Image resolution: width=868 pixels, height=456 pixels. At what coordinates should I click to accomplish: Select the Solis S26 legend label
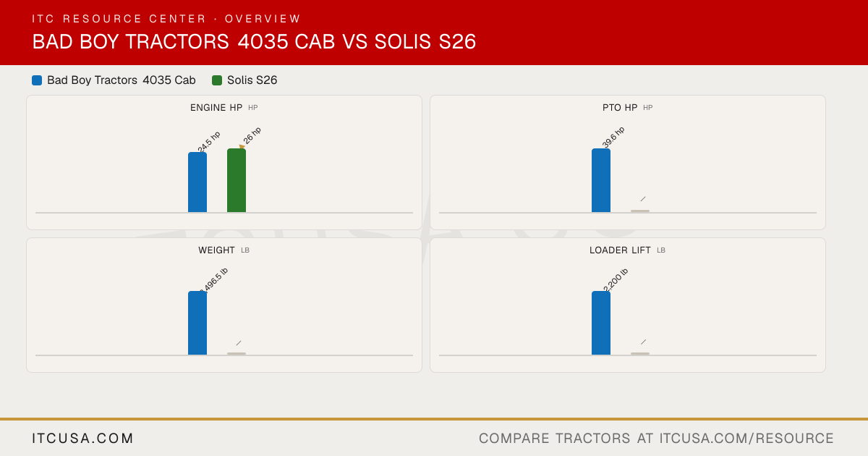(252, 80)
